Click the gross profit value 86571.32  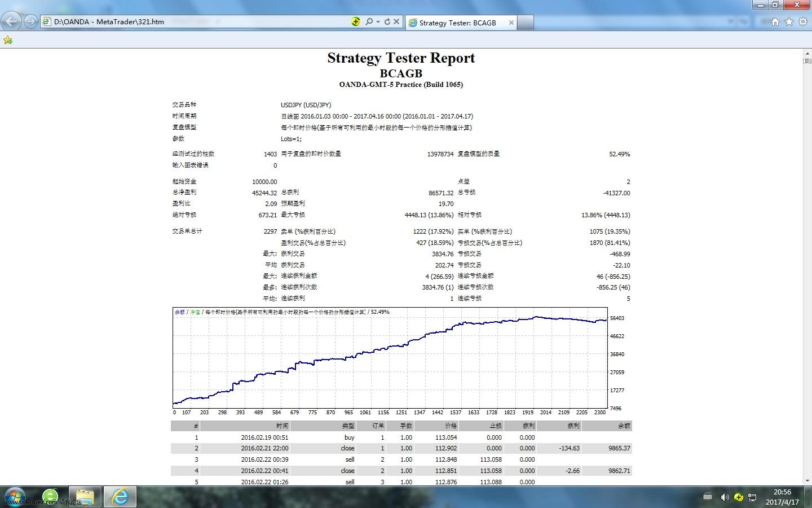(x=441, y=193)
